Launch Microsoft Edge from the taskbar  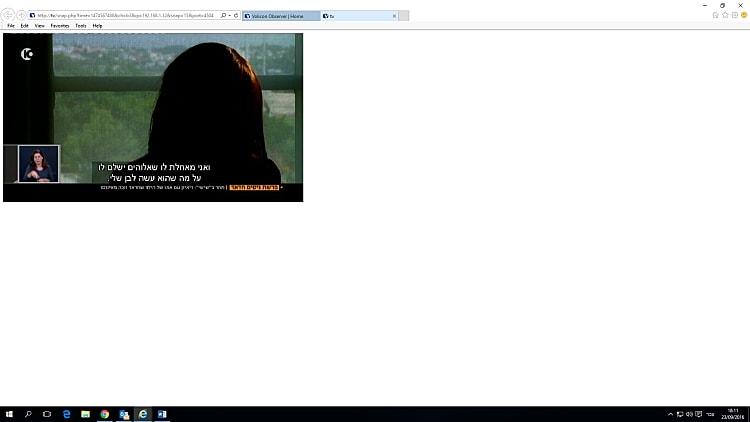[66, 414]
